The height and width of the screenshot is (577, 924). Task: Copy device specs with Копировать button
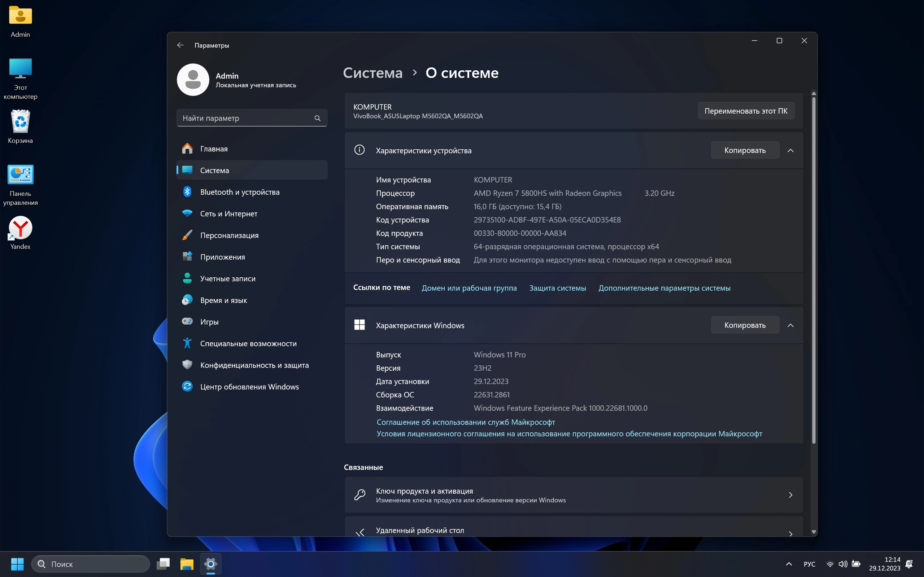(745, 150)
